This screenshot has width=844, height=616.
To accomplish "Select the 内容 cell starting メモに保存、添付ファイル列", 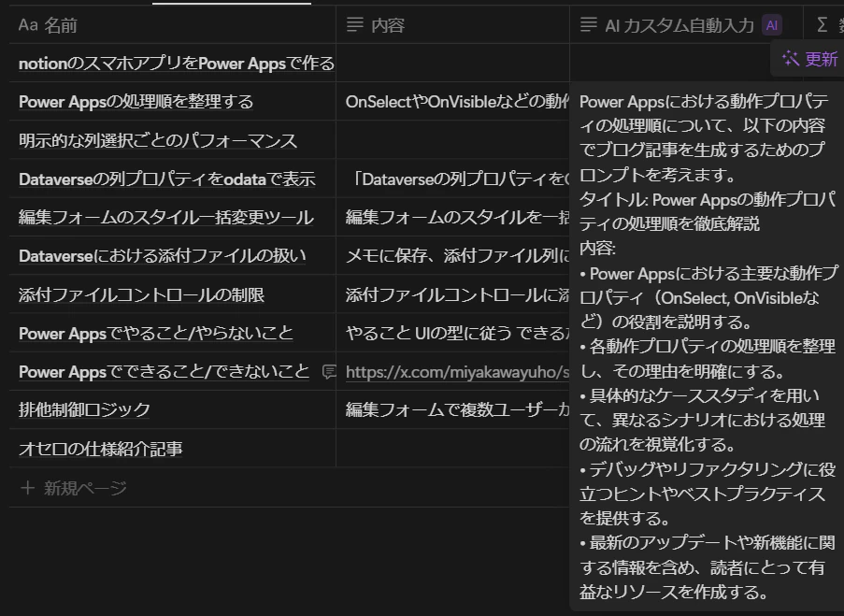I will pyautogui.click(x=452, y=256).
